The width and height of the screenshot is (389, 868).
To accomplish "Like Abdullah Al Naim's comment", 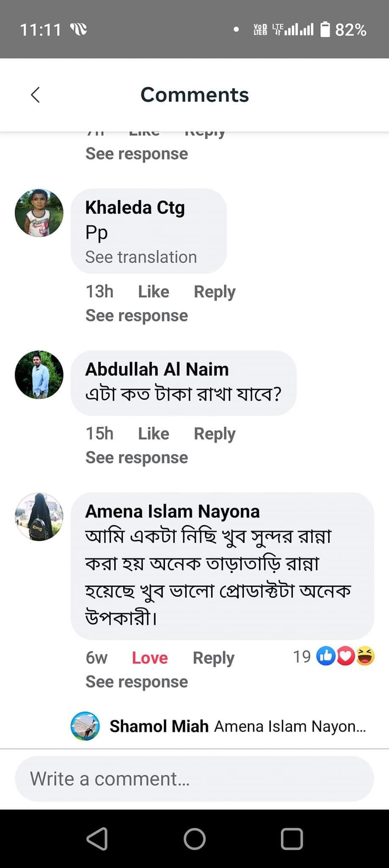I will pos(153,434).
